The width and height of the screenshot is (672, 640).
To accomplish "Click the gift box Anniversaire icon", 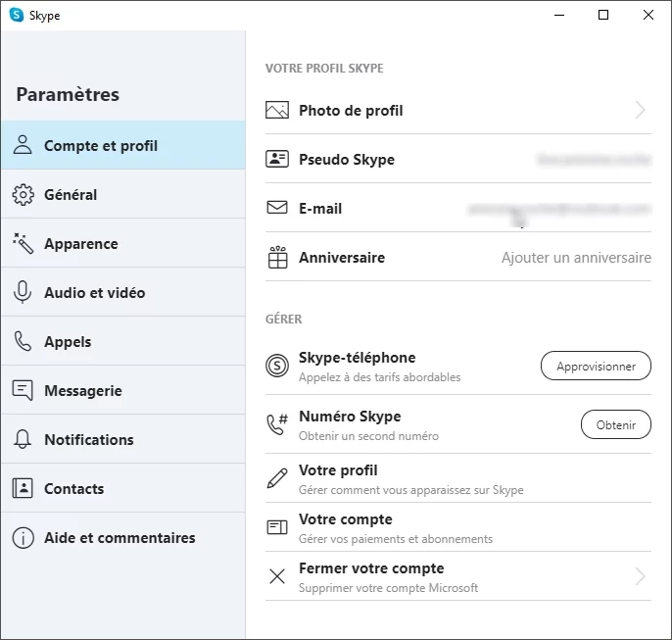I will point(277,257).
